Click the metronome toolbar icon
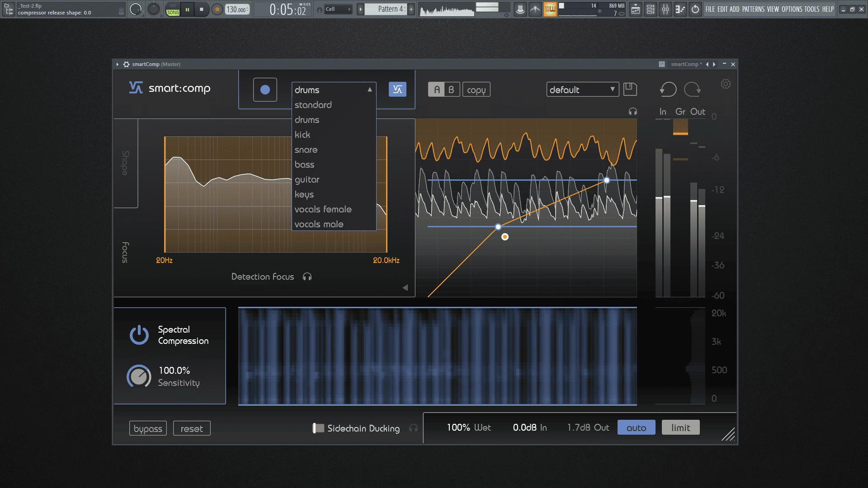The width and height of the screenshot is (868, 488). click(x=520, y=9)
